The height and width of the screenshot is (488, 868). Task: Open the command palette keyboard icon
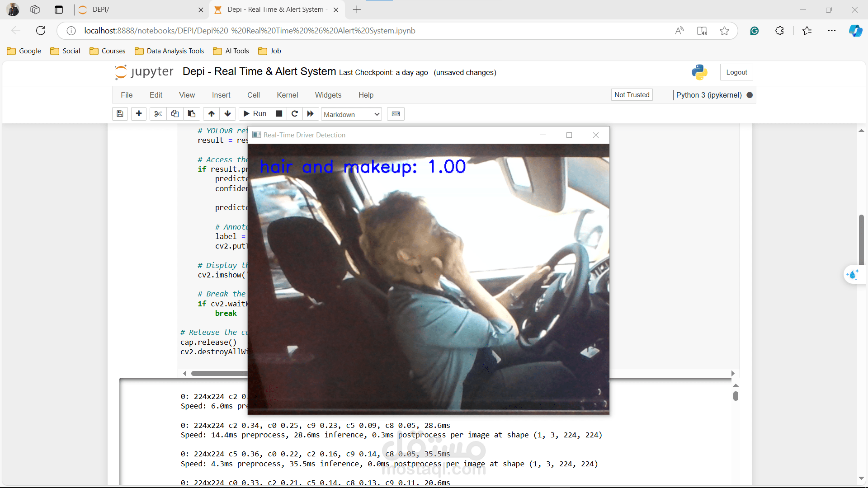pos(396,114)
